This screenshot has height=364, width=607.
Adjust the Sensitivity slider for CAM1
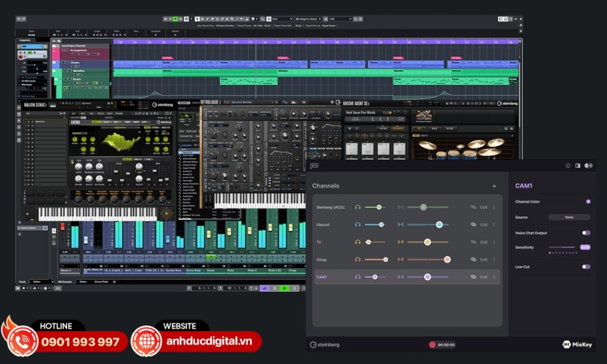pyautogui.click(x=562, y=247)
